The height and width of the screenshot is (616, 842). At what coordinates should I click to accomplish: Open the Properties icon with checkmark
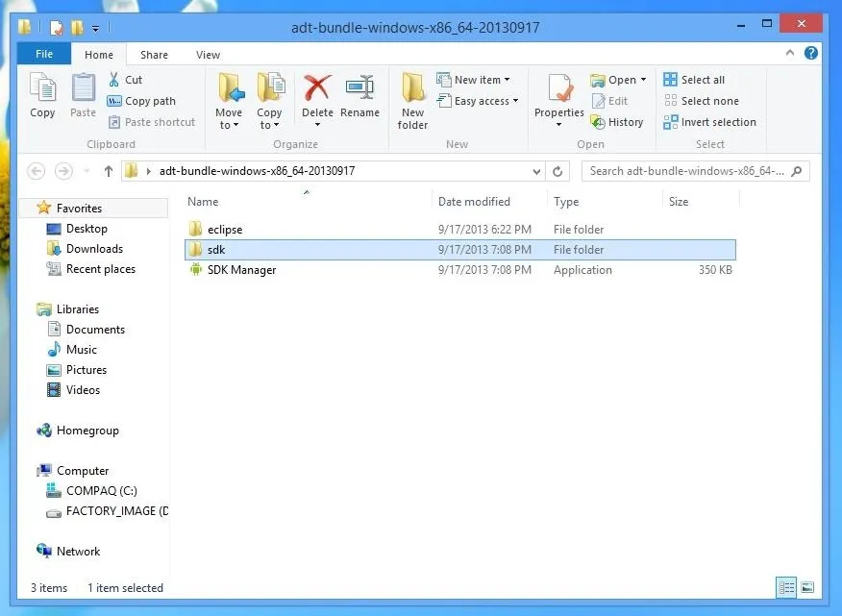pyautogui.click(x=559, y=88)
